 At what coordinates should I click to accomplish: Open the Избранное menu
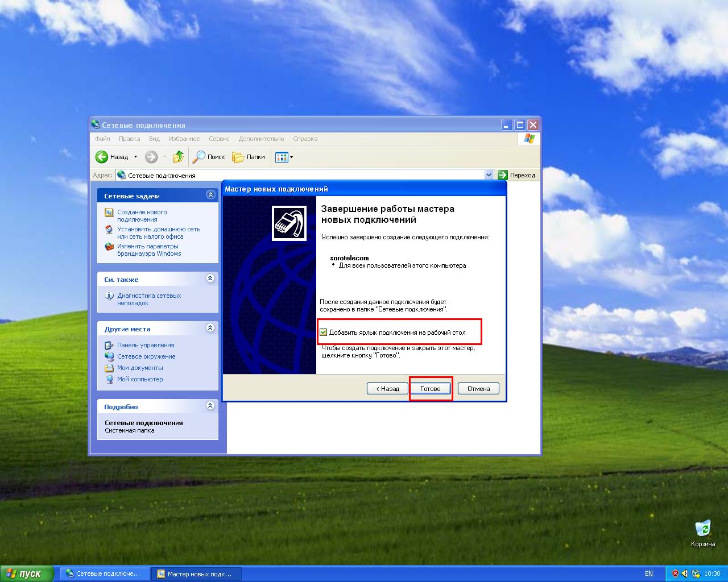pos(184,139)
